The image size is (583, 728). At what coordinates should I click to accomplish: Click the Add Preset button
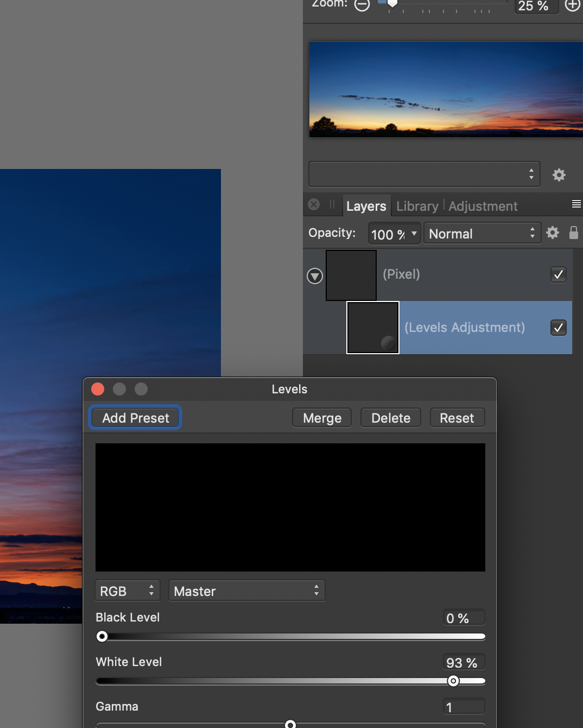point(135,417)
